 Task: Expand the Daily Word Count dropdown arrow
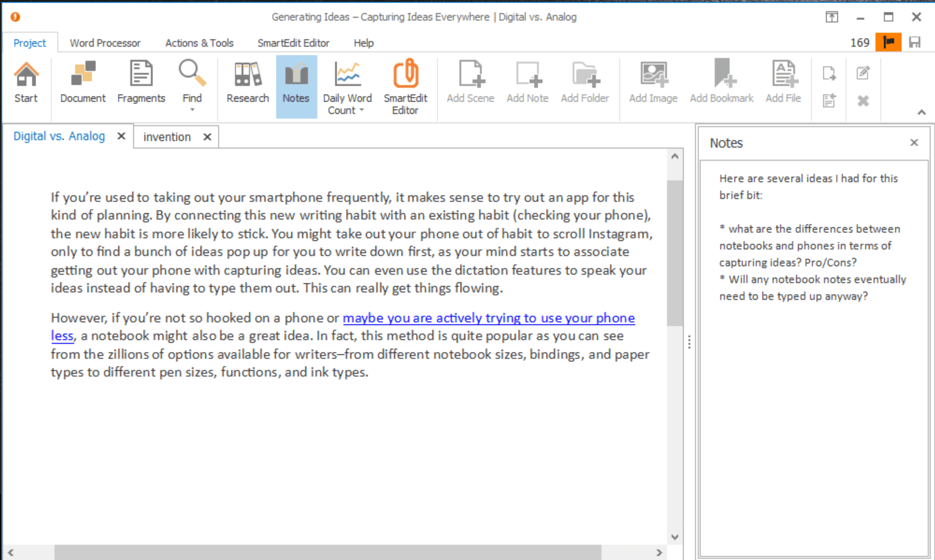pos(362,110)
